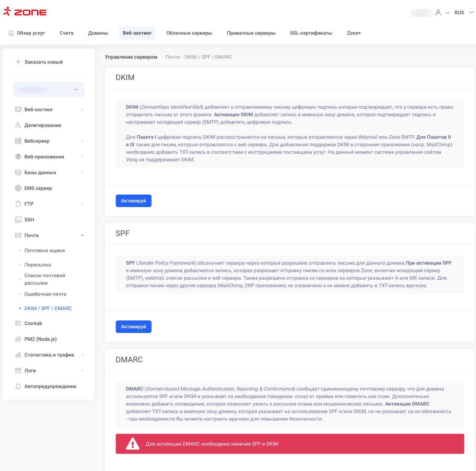Click the SSH terminal icon
The image size is (476, 471).
click(18, 220)
